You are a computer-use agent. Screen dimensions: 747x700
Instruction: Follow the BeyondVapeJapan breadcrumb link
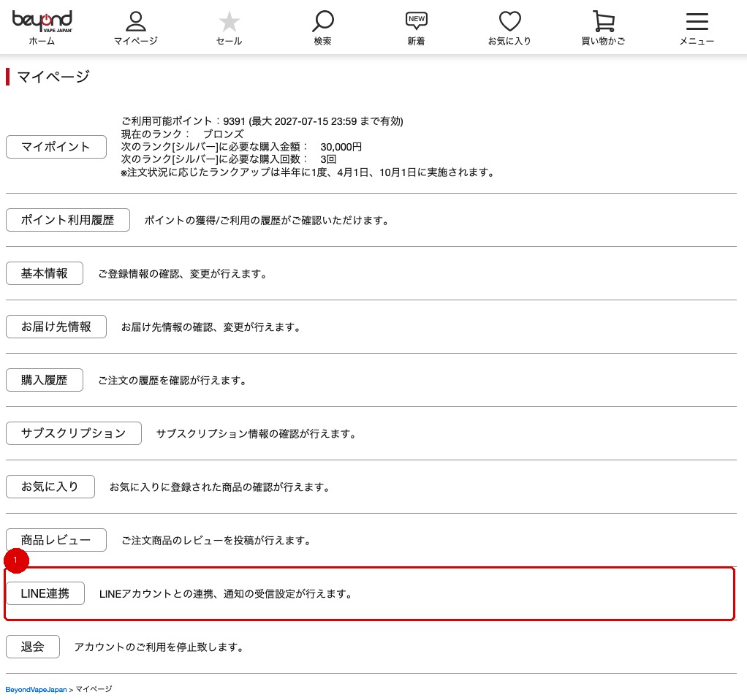tap(37, 690)
